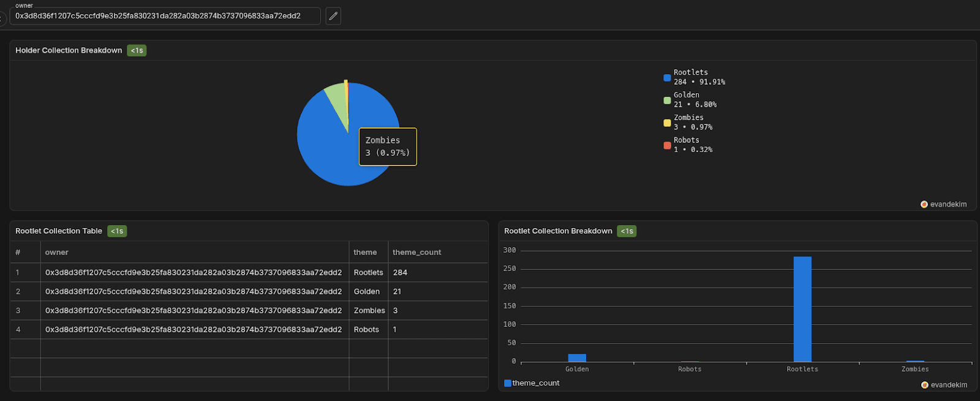The width and height of the screenshot is (980, 401).
Task: Click the <1s badge next to Rootlet Collection Table
Action: [117, 231]
